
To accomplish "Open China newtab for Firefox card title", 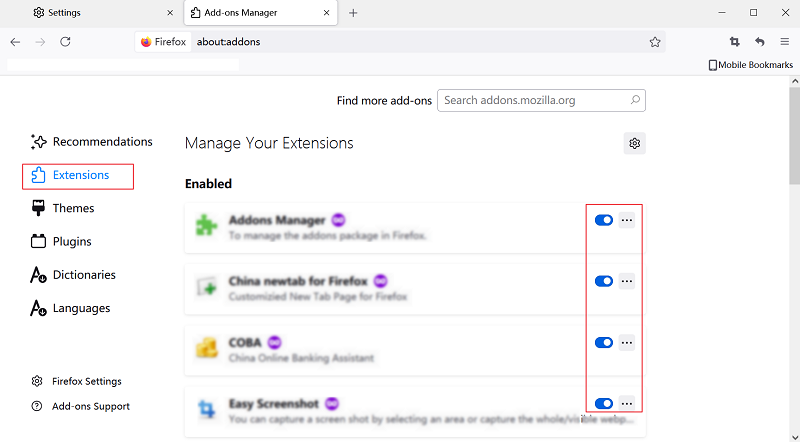I will (x=298, y=282).
